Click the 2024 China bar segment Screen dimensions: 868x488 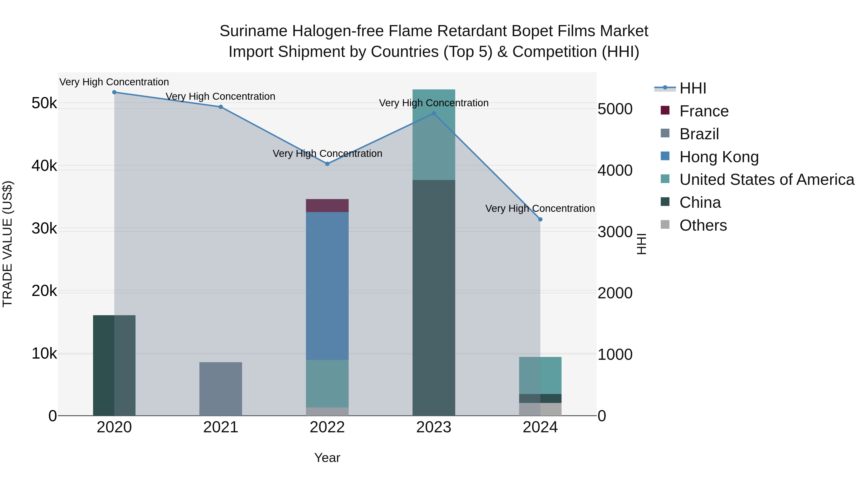click(x=540, y=398)
